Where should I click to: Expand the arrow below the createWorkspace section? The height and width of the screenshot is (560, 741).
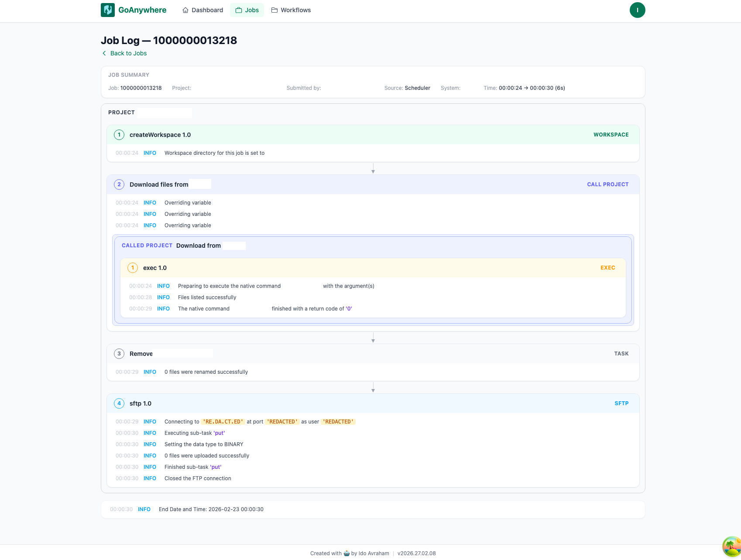point(373,169)
